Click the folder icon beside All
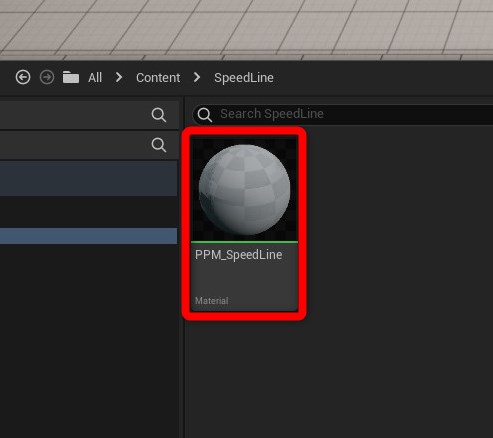 point(71,77)
